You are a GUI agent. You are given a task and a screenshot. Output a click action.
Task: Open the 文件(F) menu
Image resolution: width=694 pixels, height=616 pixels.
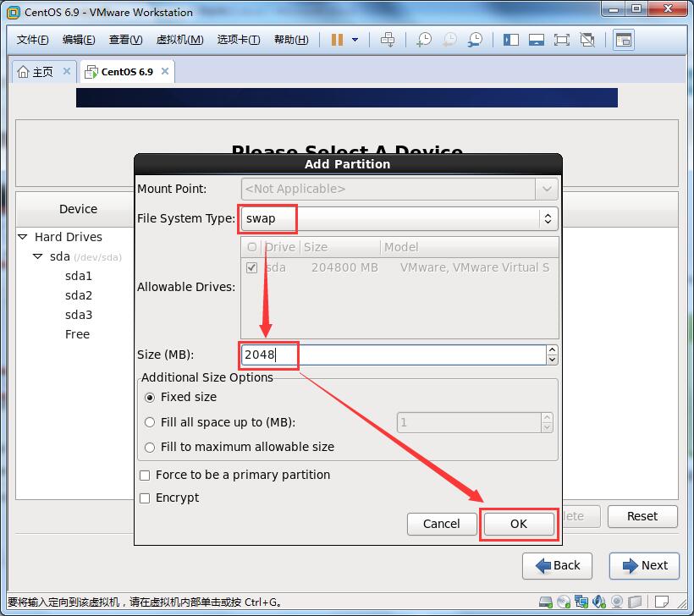click(x=32, y=40)
